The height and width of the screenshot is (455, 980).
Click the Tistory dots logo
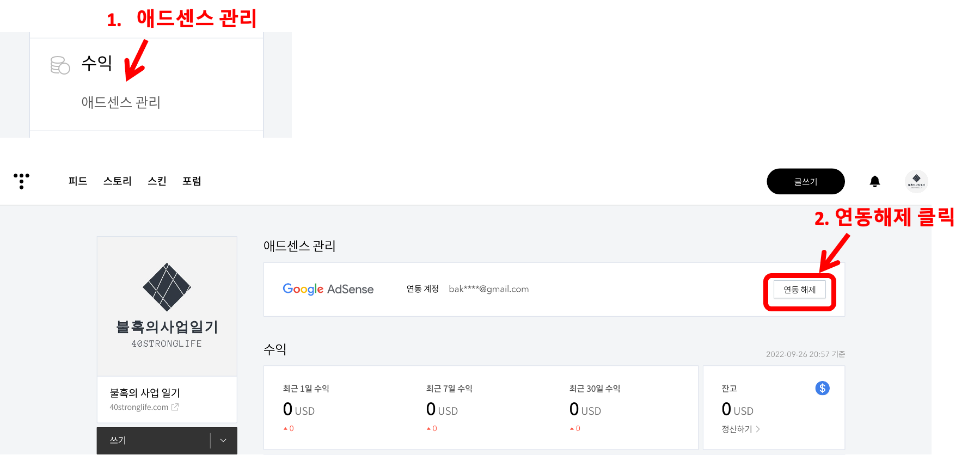click(x=21, y=181)
